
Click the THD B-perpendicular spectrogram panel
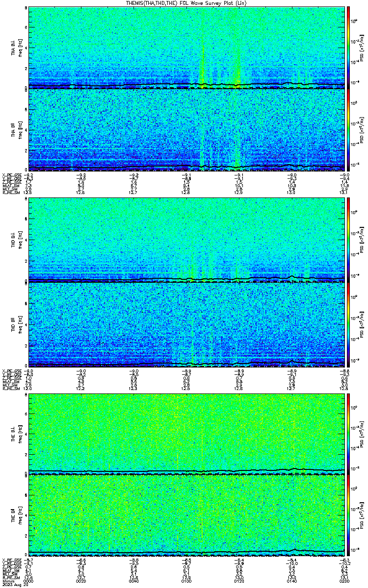click(x=185, y=239)
